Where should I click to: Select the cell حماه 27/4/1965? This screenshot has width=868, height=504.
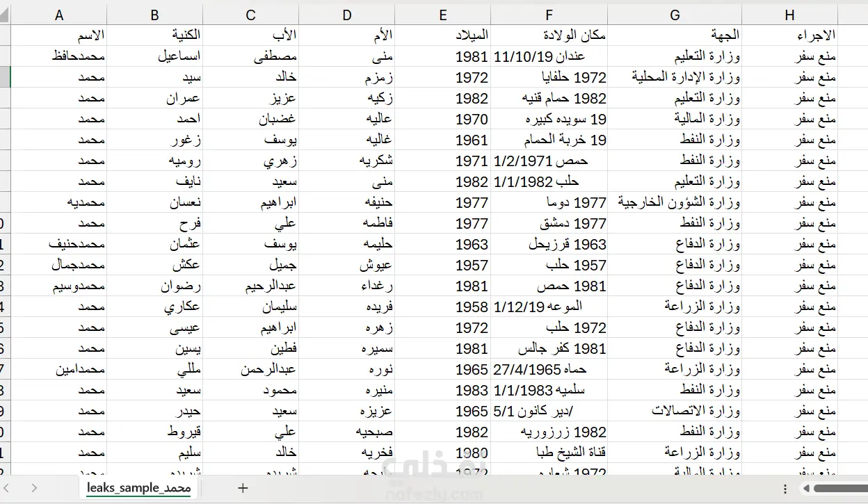(549, 369)
